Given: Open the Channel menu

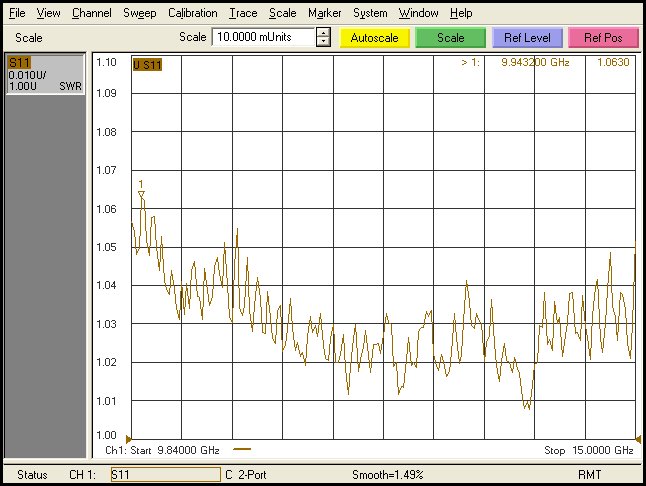Looking at the screenshot, I should point(91,13).
